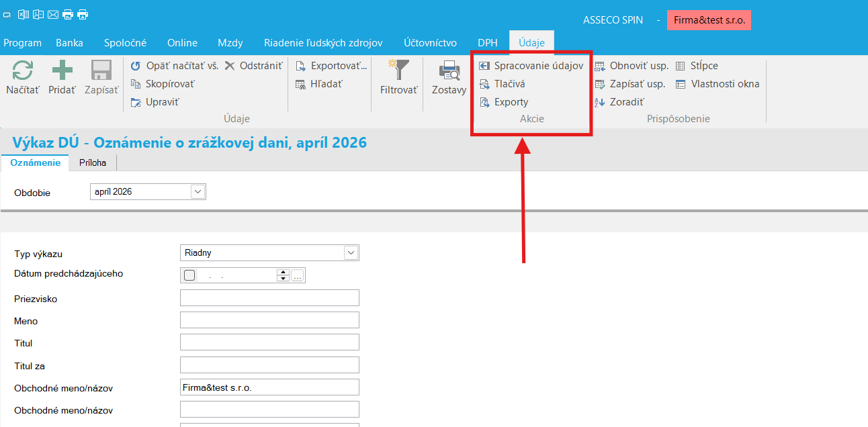The height and width of the screenshot is (427, 868).
Task: Click the Meno input field
Action: [269, 320]
